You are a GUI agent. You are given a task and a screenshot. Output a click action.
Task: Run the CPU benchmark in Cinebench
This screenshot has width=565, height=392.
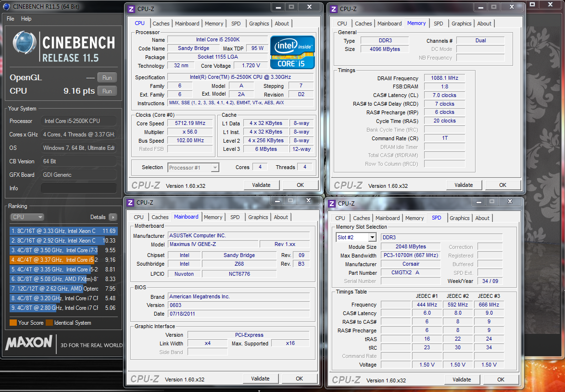click(x=107, y=91)
